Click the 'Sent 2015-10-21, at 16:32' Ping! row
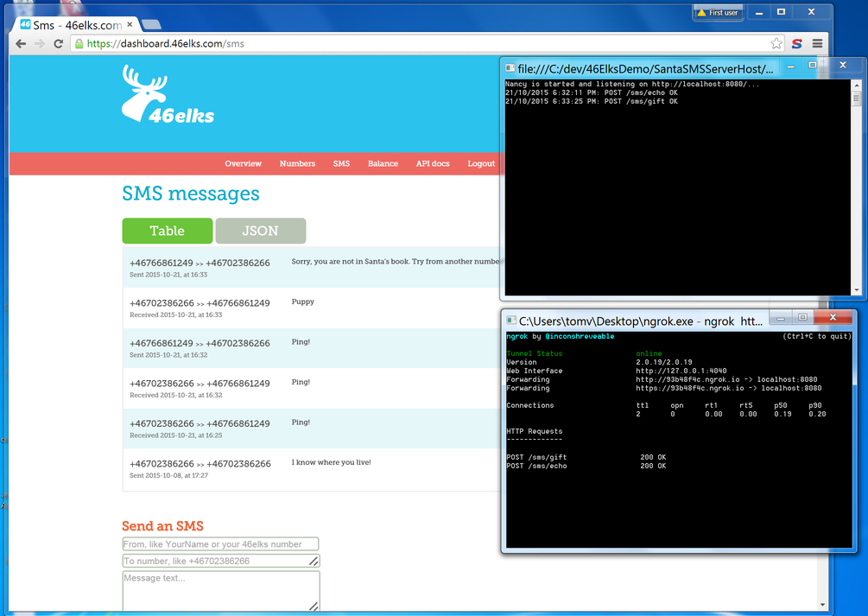This screenshot has width=868, height=616. [311, 348]
